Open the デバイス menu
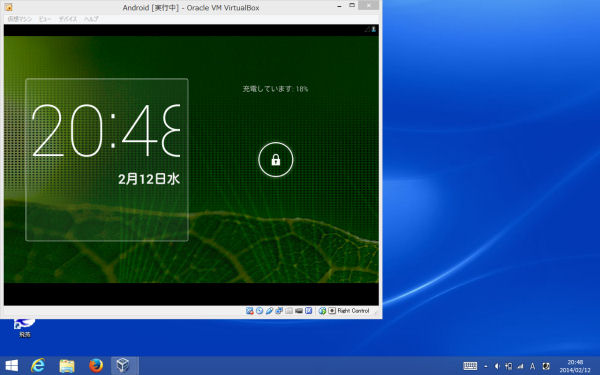600x375 pixels. coord(68,19)
